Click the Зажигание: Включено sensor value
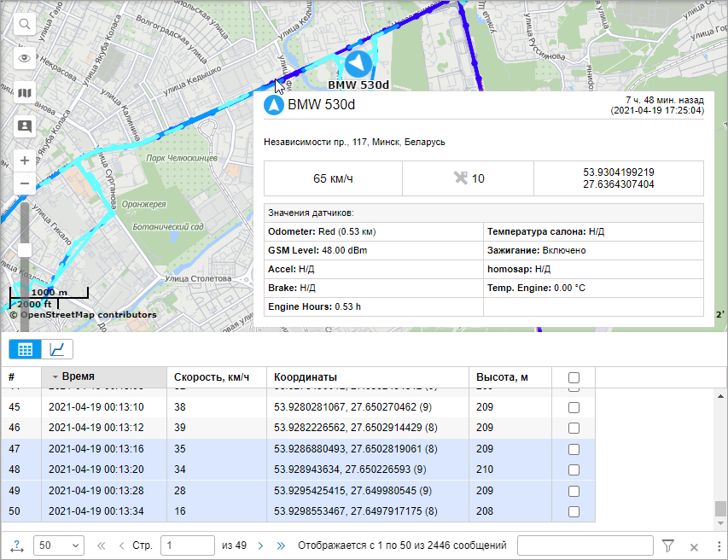Screen dimensions: 728x560 (536, 250)
